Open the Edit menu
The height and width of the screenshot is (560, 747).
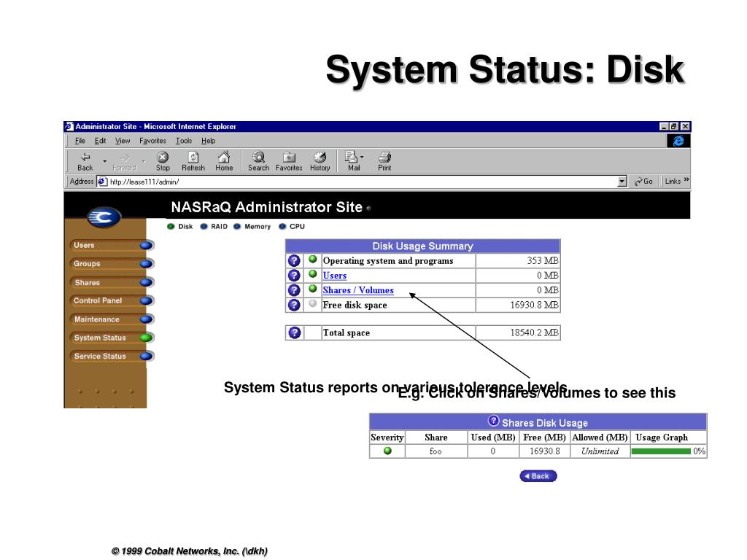(100, 141)
